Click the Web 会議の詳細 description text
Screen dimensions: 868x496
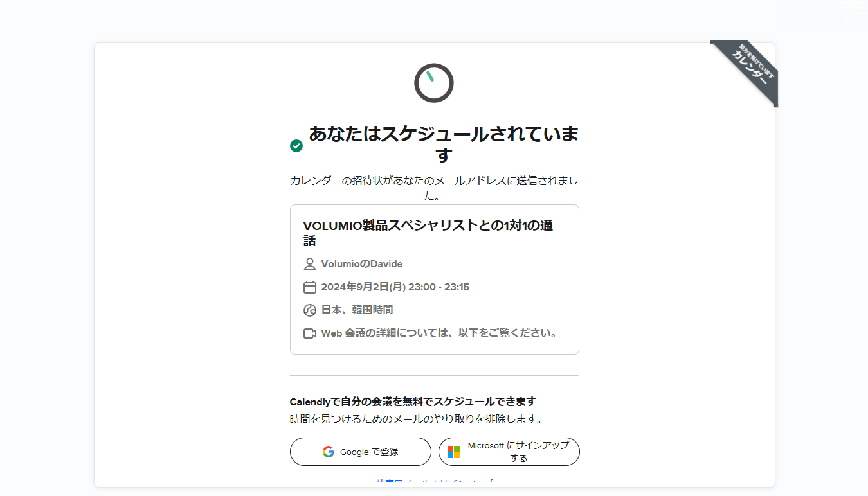[439, 333]
